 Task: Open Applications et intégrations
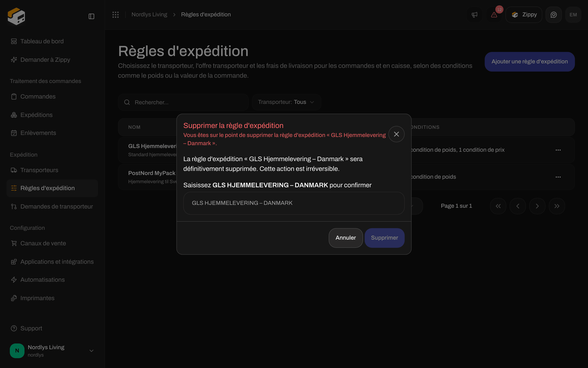pos(52,262)
